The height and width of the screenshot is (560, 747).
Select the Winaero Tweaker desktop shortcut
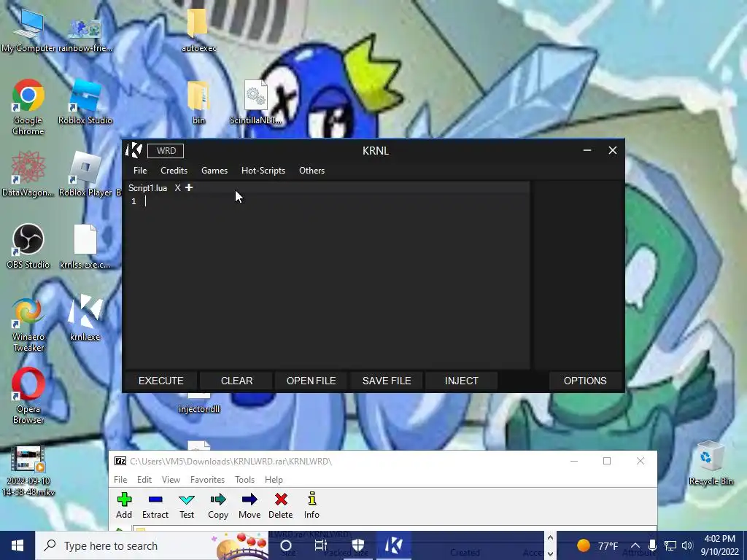[x=28, y=324]
